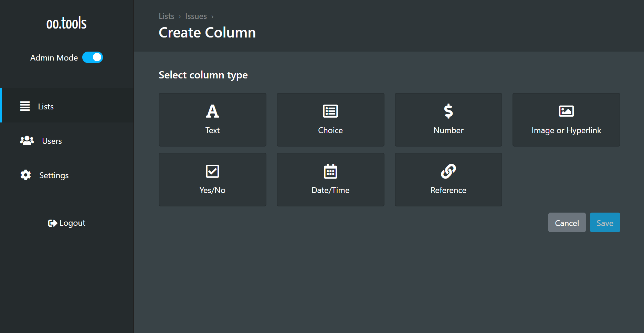Choose the Reference chain-link icon
This screenshot has width=644, height=333.
448,171
